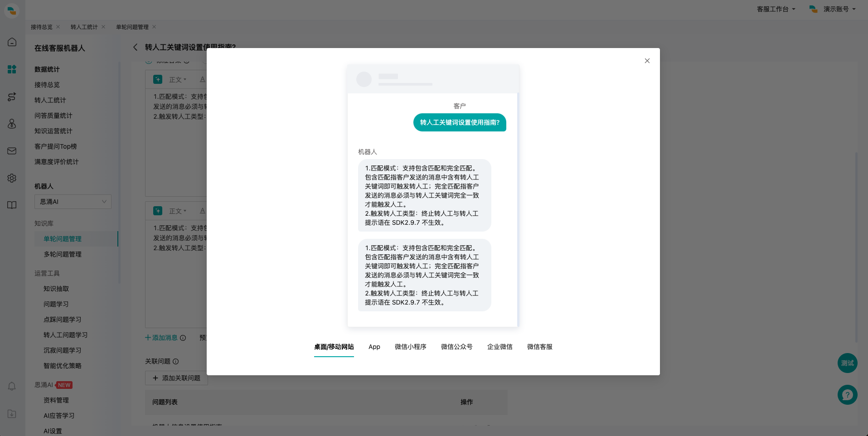Open 知识运营统计 in the sidebar
Viewport: 868px width, 436px height.
pos(53,131)
